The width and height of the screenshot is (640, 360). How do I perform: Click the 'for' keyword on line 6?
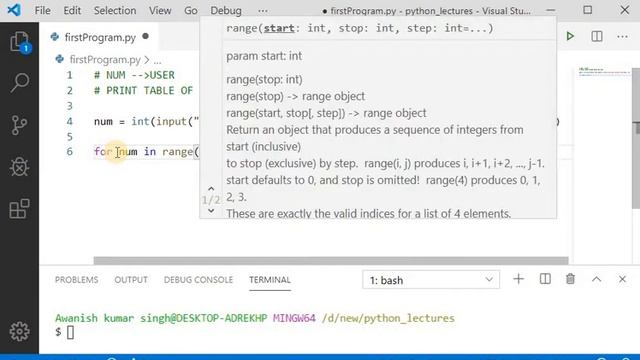102,152
